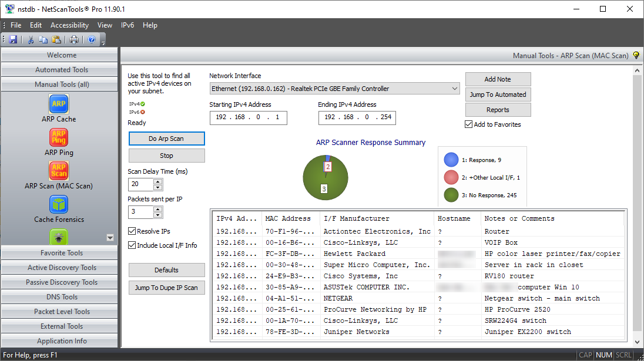Click the Paste icon on the toolbar

(56, 39)
